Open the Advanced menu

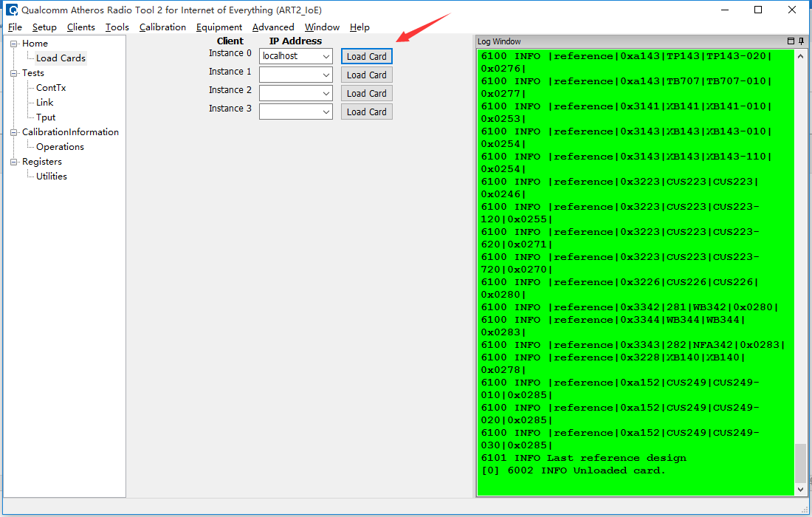(273, 27)
